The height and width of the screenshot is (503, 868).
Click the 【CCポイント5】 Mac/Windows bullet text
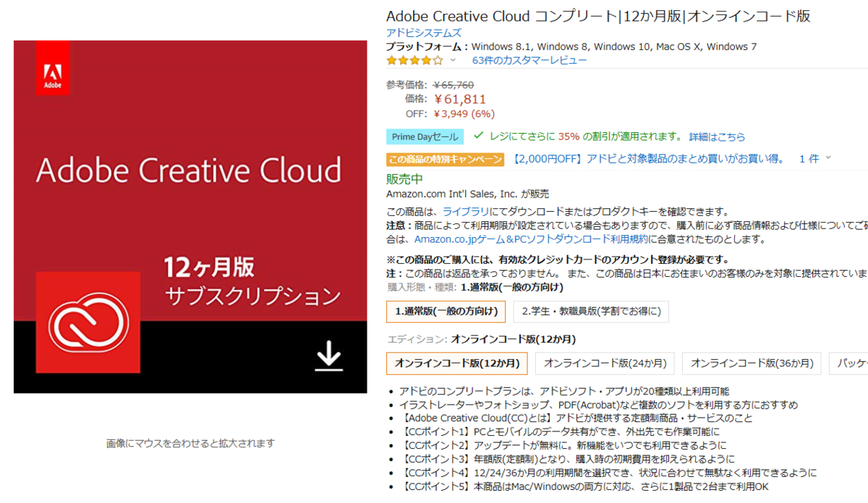584,486
